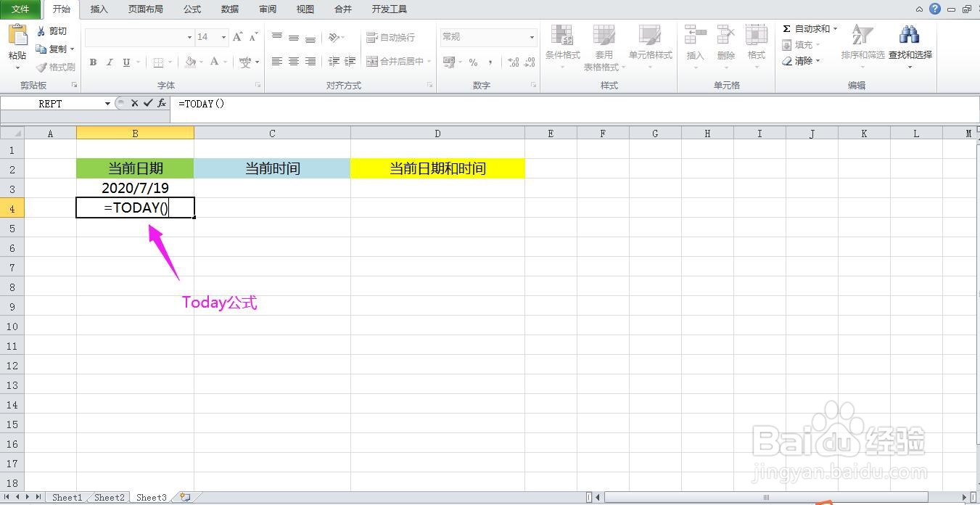Confirm formula entry with the checkmark
The width and height of the screenshot is (980, 505).
148,104
